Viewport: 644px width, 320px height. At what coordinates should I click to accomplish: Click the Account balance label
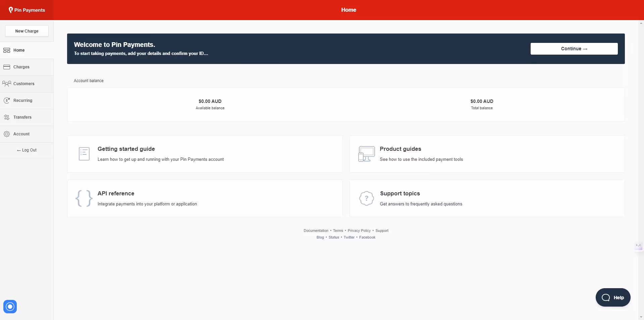[89, 81]
